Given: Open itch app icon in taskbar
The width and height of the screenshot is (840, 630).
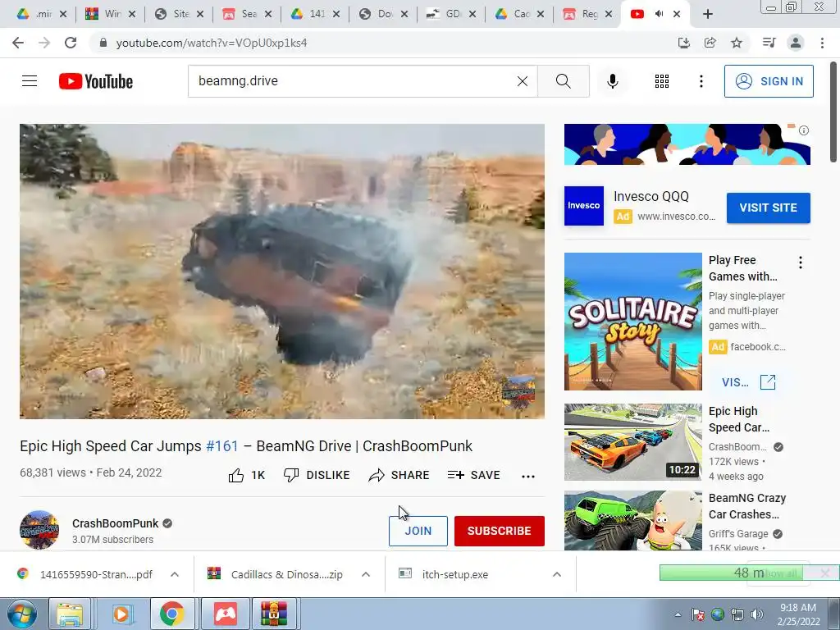Looking at the screenshot, I should 225,614.
